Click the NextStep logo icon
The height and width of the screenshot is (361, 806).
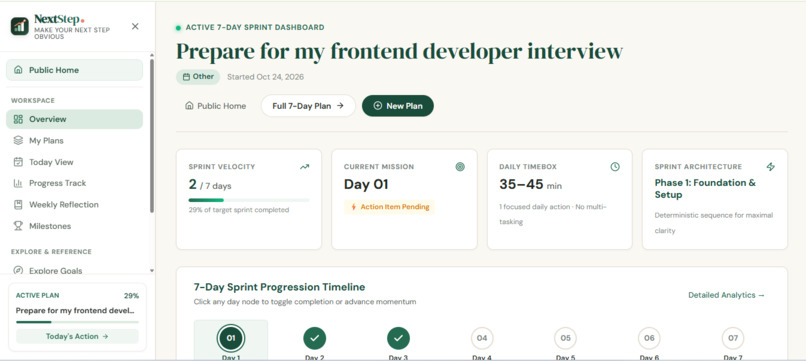tap(20, 26)
